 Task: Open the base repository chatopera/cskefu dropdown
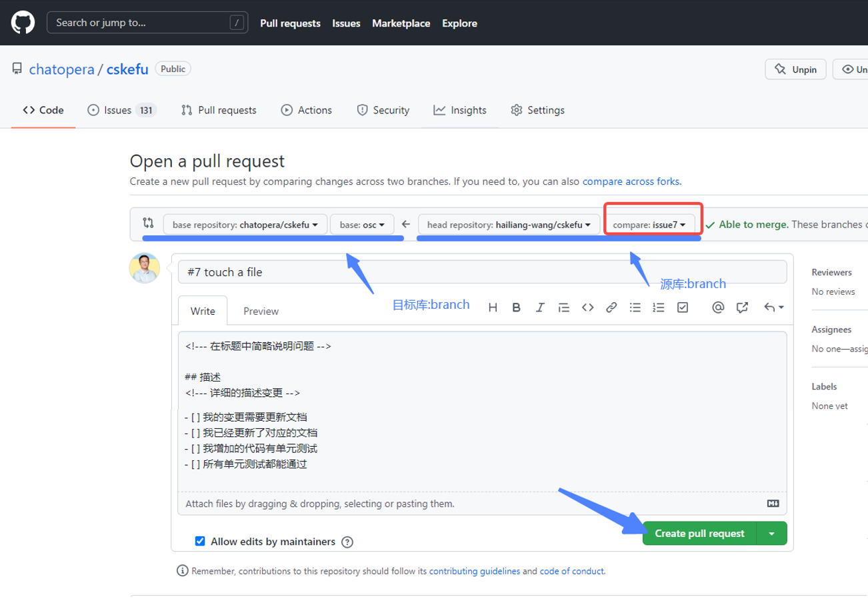tap(245, 224)
